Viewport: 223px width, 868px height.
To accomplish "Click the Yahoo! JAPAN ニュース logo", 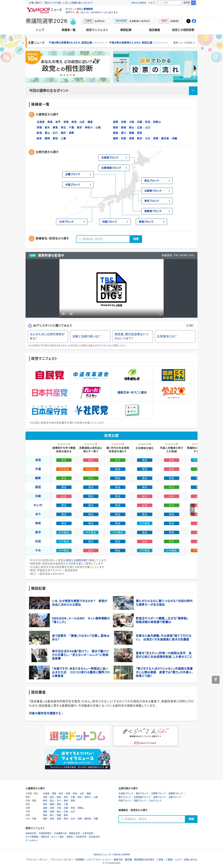I will [x=44, y=10].
